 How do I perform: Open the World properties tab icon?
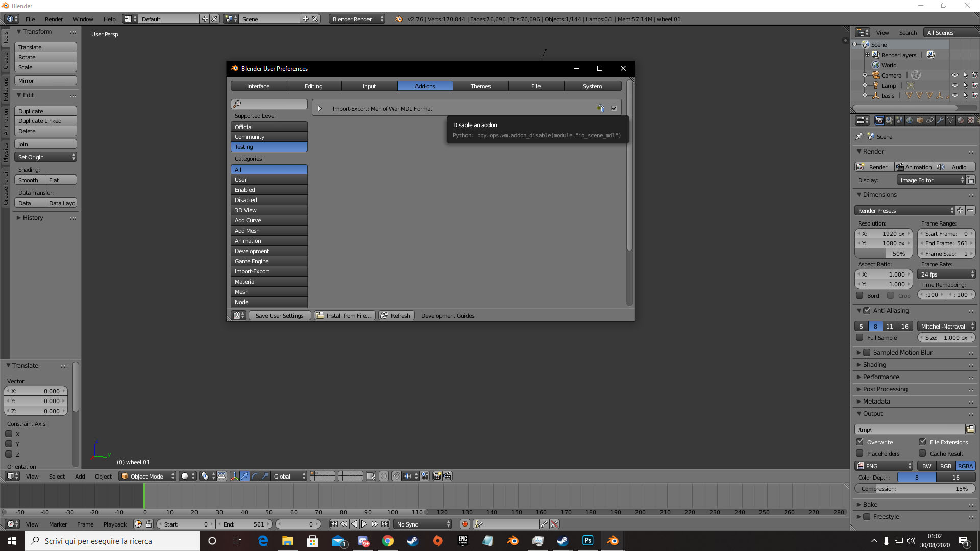910,120
